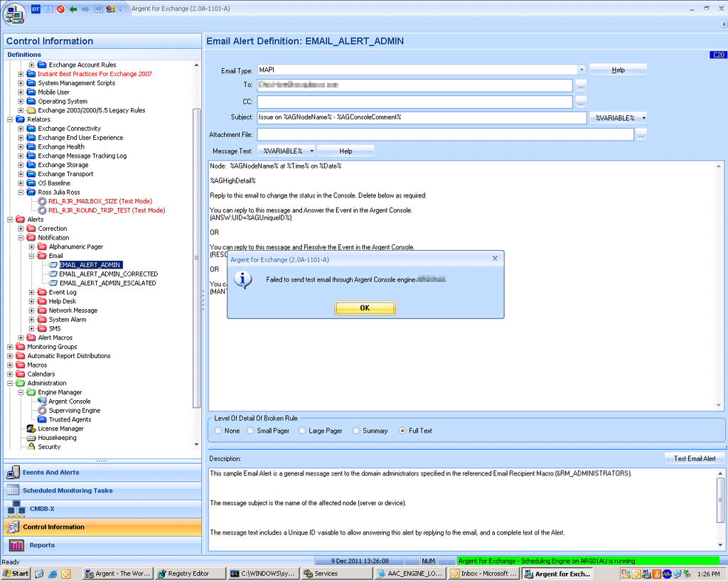Open the Argent application orb button

click(14, 14)
